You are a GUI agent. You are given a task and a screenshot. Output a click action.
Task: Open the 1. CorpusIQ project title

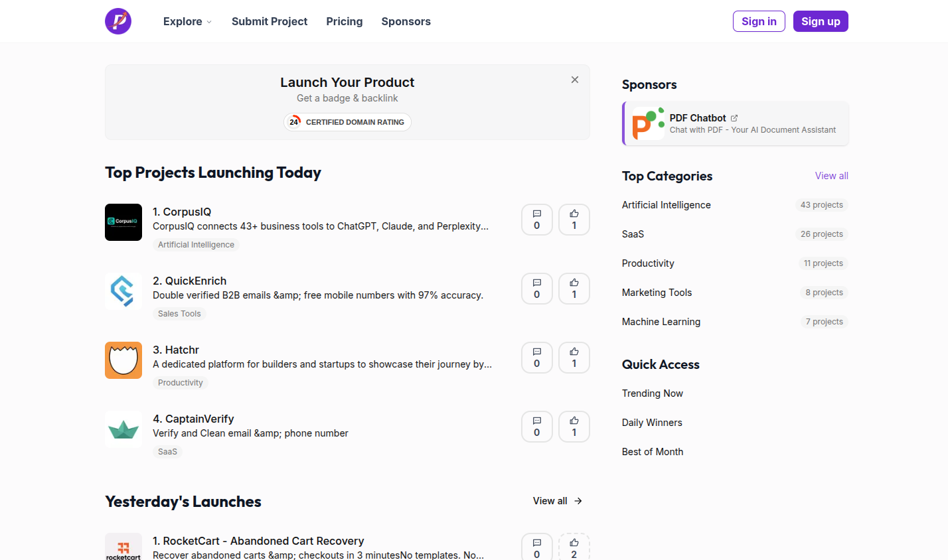pos(182,212)
